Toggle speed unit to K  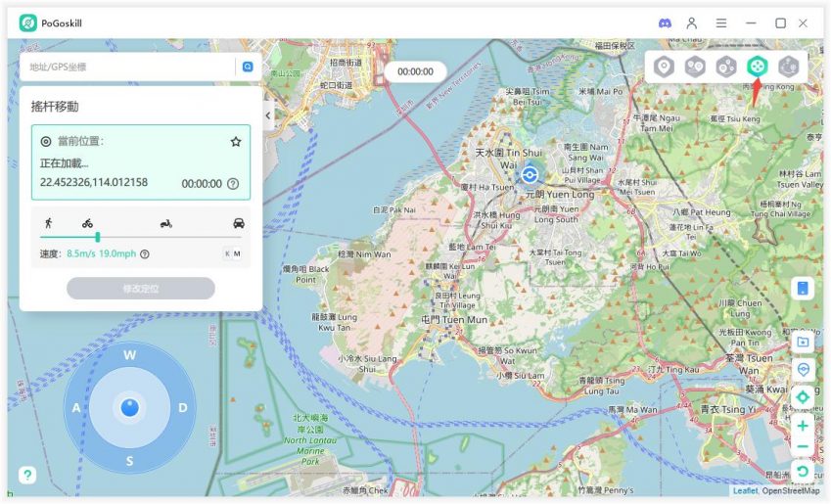[x=227, y=253]
